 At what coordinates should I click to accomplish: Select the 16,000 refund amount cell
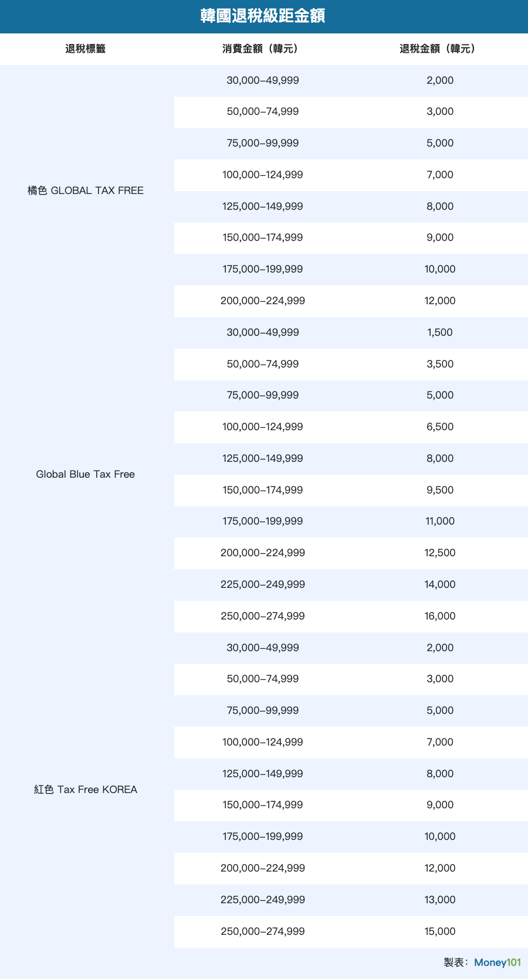[x=440, y=616]
